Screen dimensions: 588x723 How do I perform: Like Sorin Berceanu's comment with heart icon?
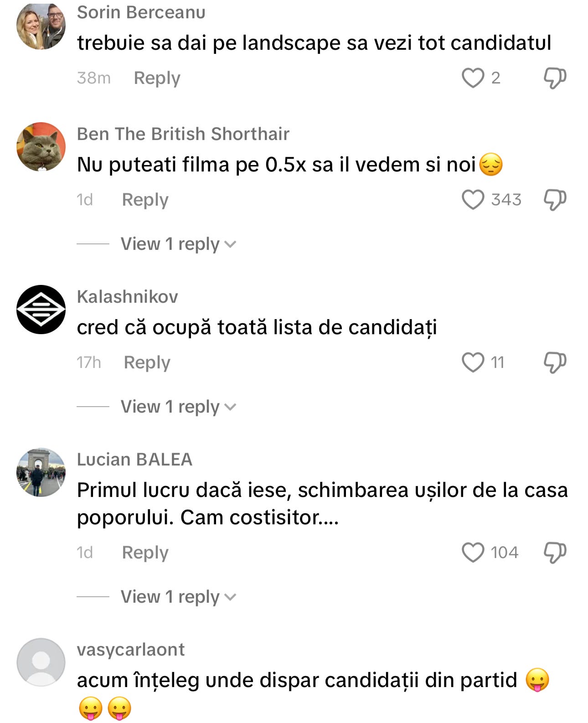point(473,78)
